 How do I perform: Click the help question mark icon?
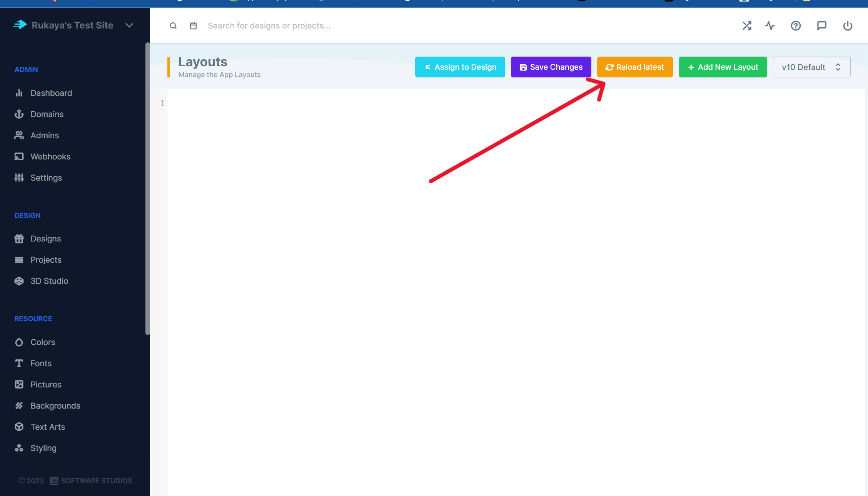click(796, 26)
